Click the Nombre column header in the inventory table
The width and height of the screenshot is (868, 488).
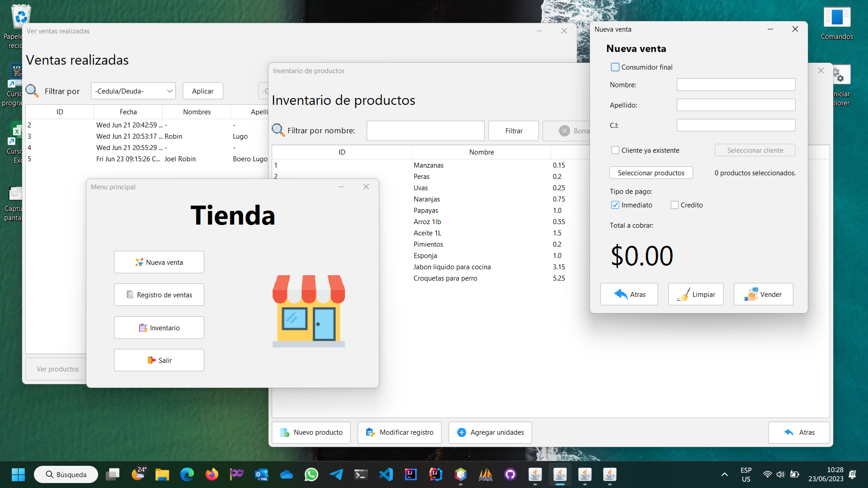pyautogui.click(x=481, y=152)
